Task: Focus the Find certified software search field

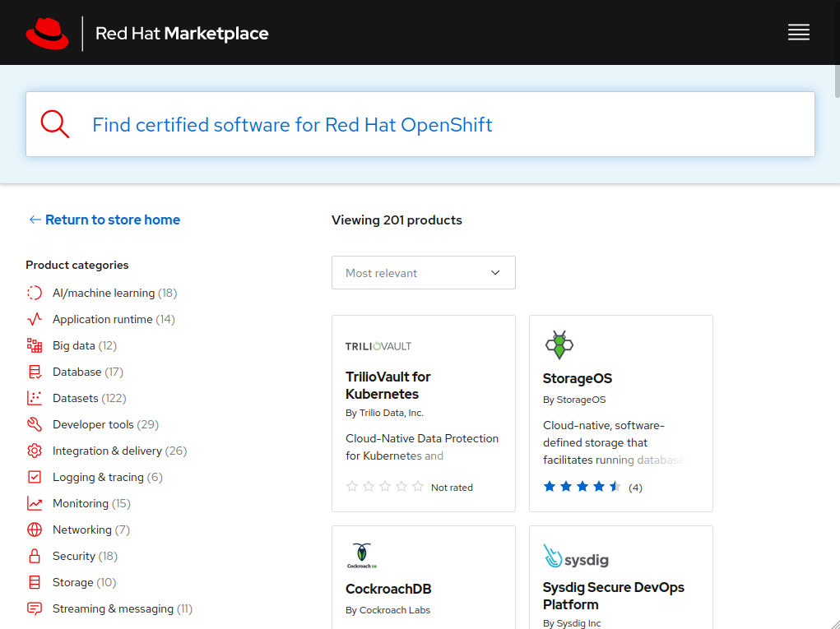Action: [420, 124]
